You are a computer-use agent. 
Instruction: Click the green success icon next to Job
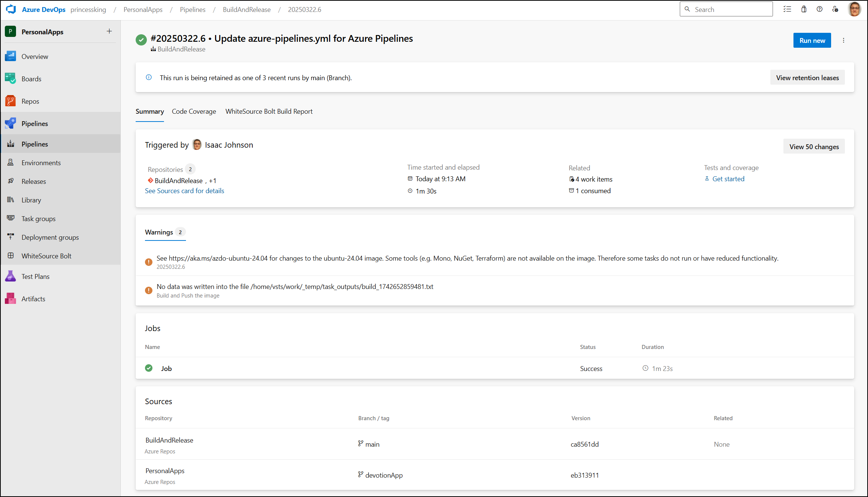[x=149, y=368]
